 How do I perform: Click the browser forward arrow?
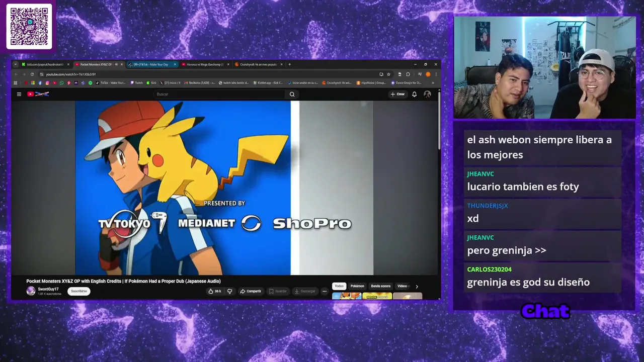24,74
